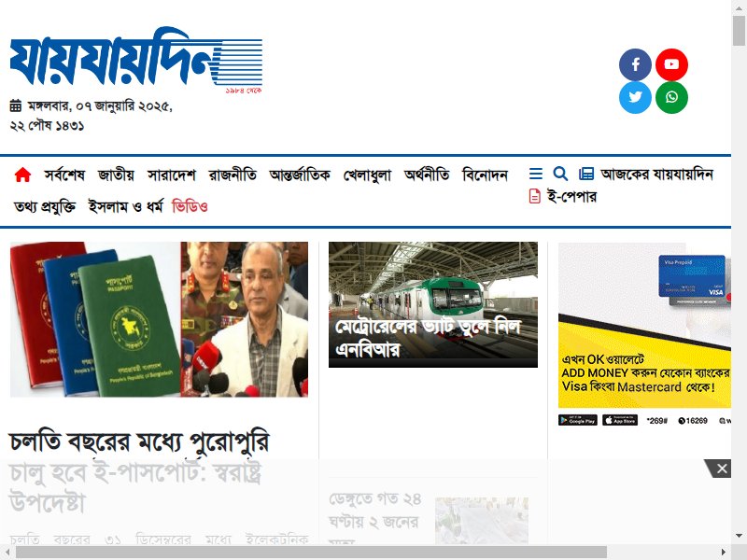The image size is (747, 560).
Task: Click the horizontal scrollbar right arrow
Action: pyautogui.click(x=723, y=552)
